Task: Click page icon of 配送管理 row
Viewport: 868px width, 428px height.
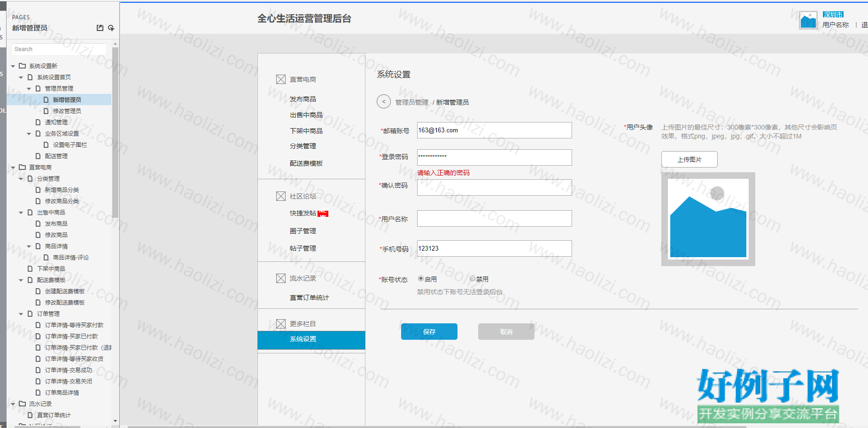Action: tap(38, 156)
